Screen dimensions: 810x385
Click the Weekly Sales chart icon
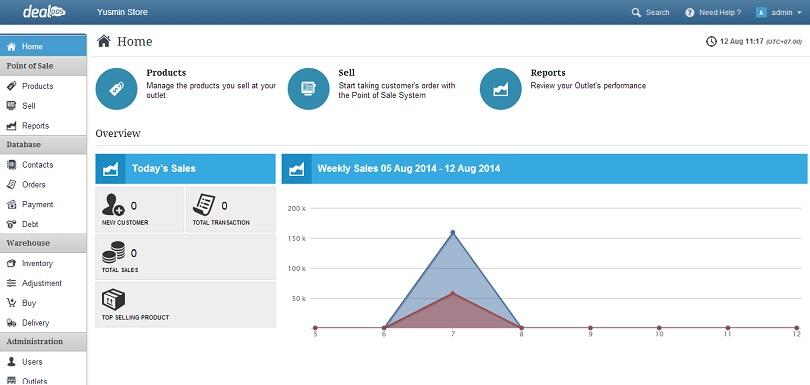point(297,169)
